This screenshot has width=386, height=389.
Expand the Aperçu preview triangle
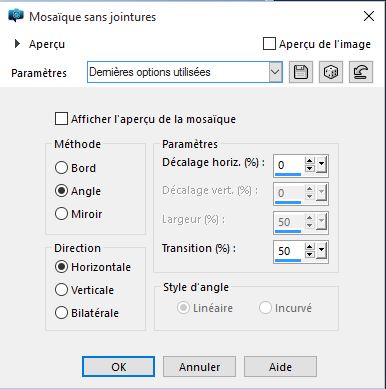click(x=17, y=44)
